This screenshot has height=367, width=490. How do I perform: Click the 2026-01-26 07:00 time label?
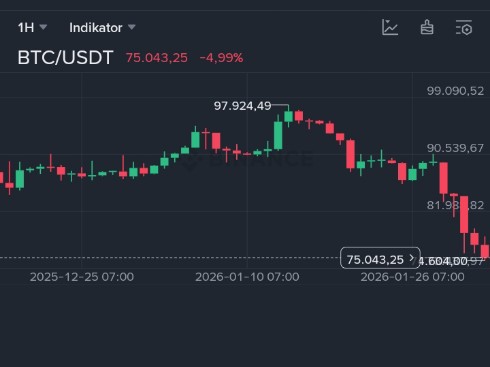[413, 277]
